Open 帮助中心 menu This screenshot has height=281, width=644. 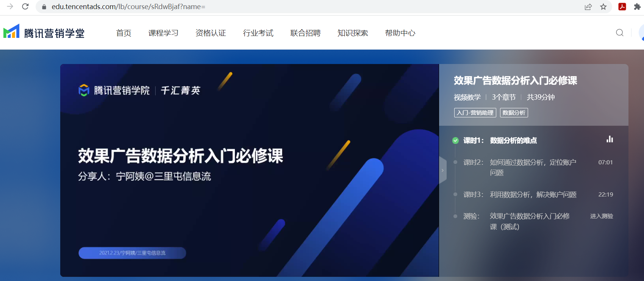(400, 33)
